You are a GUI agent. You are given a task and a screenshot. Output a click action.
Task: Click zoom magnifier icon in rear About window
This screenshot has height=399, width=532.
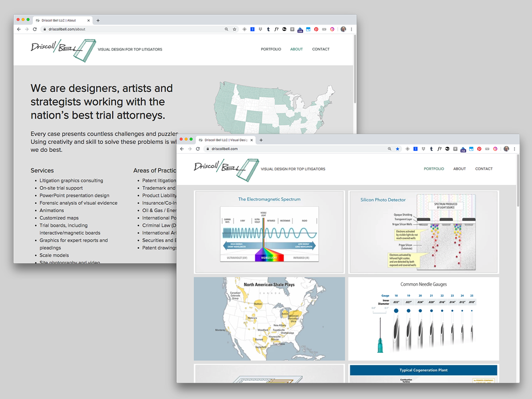click(x=226, y=29)
